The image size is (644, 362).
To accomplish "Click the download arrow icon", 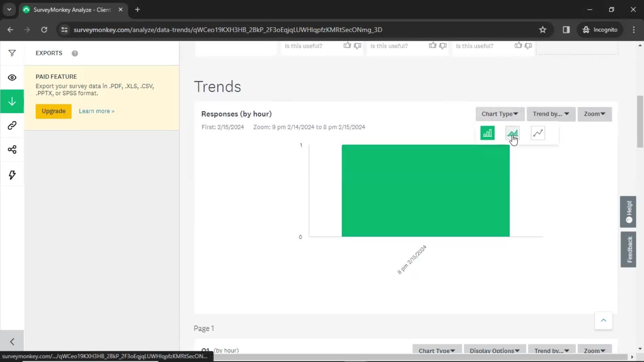I will (x=12, y=101).
